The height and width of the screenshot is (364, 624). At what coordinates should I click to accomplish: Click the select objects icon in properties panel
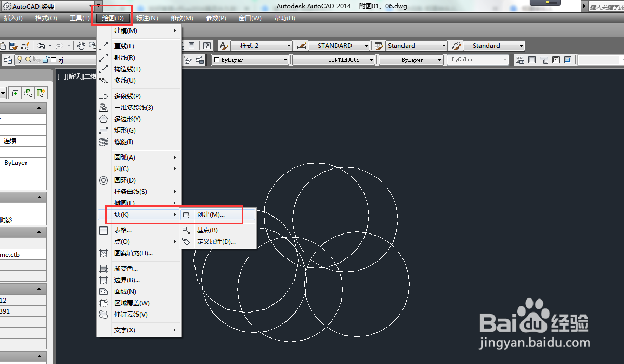pos(28,93)
